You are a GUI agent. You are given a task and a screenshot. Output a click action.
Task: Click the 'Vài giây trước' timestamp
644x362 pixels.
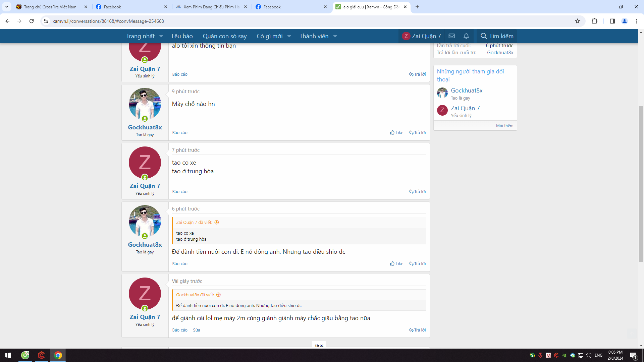pos(187,281)
